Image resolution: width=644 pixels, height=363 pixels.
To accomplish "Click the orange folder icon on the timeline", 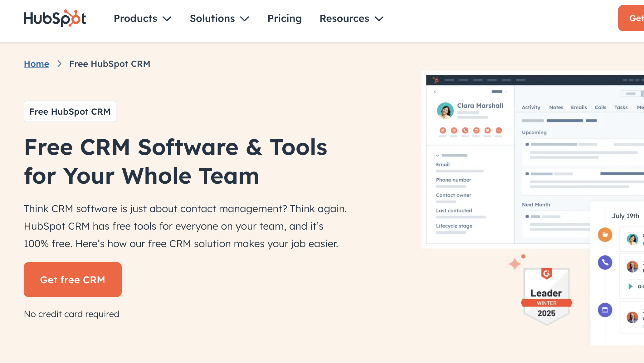I will click(x=605, y=235).
